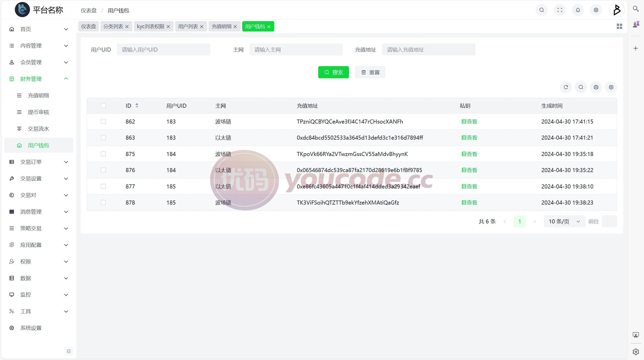The width and height of the screenshot is (644, 360).
Task: Open the notification bell icon
Action: [x=578, y=10]
